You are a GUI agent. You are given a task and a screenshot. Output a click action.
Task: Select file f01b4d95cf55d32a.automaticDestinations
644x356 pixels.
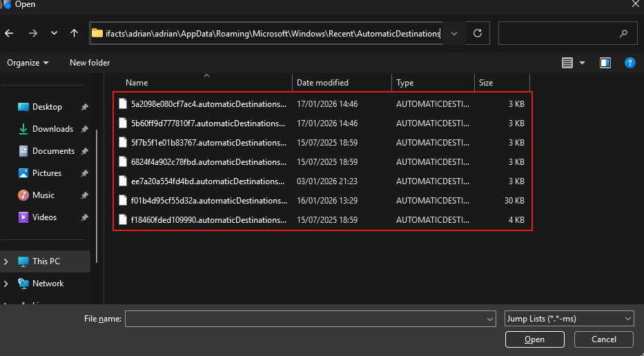coord(207,201)
